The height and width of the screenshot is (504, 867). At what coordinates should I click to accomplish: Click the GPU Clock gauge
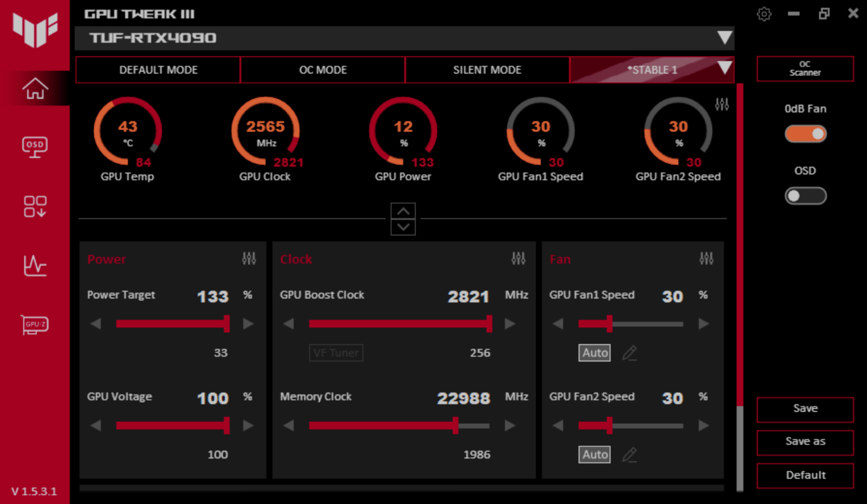click(266, 132)
